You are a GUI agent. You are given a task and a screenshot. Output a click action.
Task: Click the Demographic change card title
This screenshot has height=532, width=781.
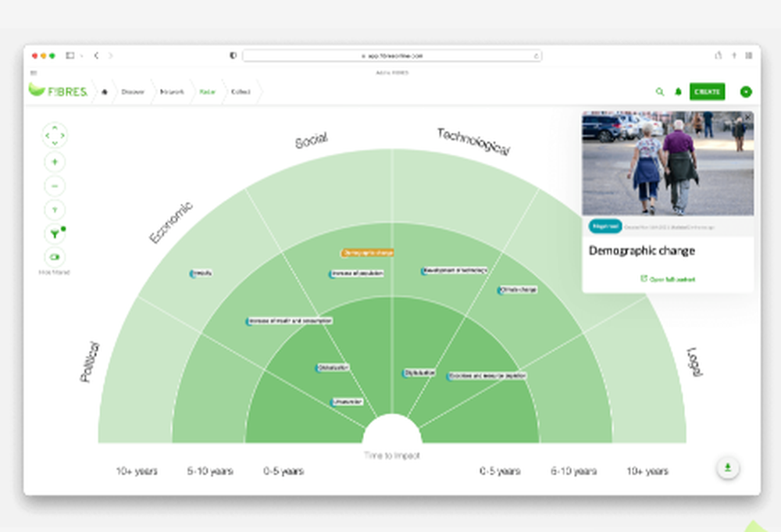coord(641,251)
